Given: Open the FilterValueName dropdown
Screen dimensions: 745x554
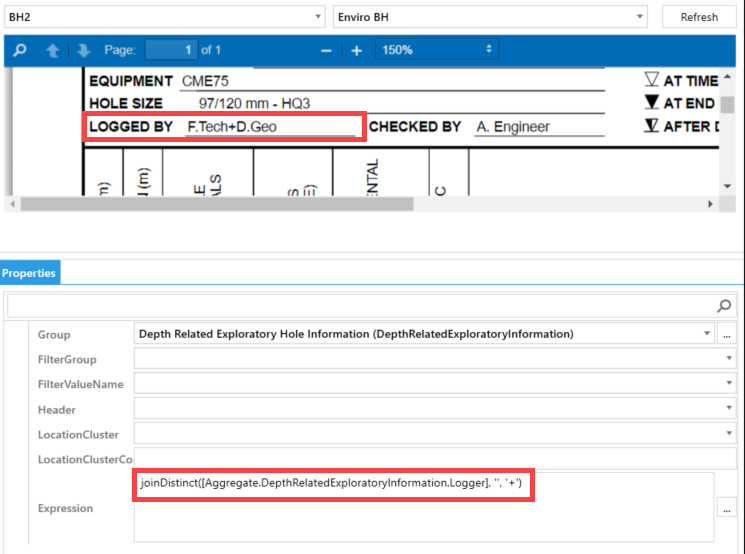Looking at the screenshot, I should tap(435, 383).
